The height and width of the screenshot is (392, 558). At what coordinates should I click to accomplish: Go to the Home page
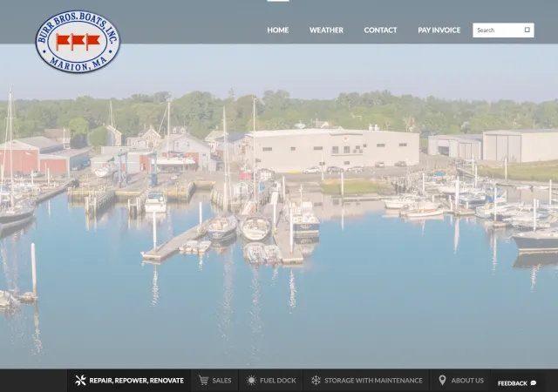[277, 30]
